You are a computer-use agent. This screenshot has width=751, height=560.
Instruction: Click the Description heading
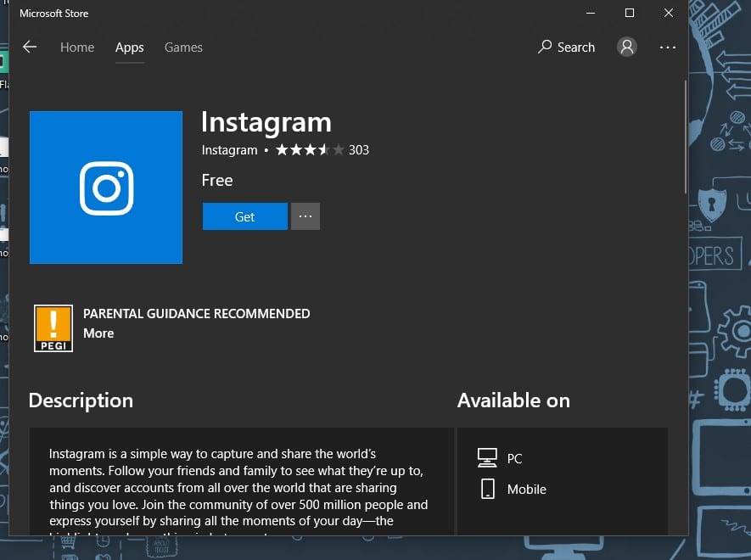(81, 400)
